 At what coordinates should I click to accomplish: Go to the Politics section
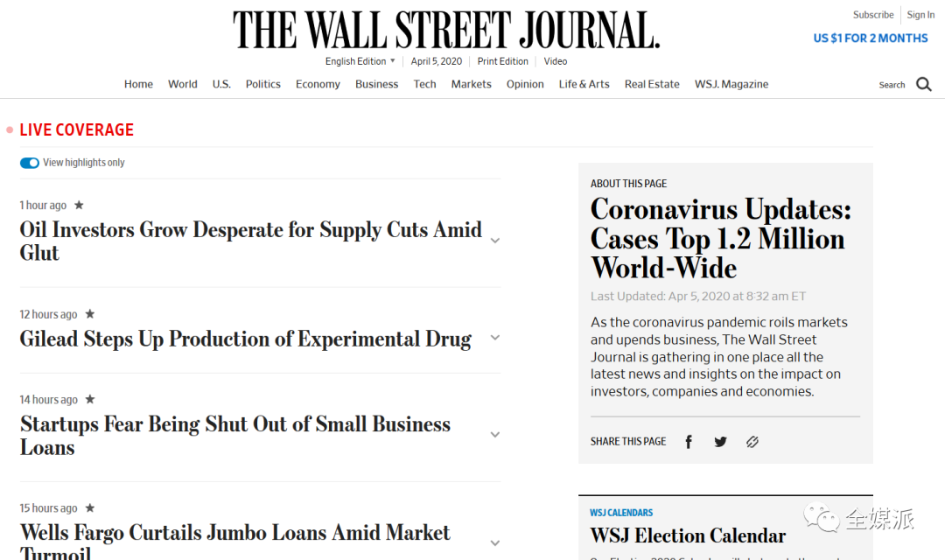262,84
